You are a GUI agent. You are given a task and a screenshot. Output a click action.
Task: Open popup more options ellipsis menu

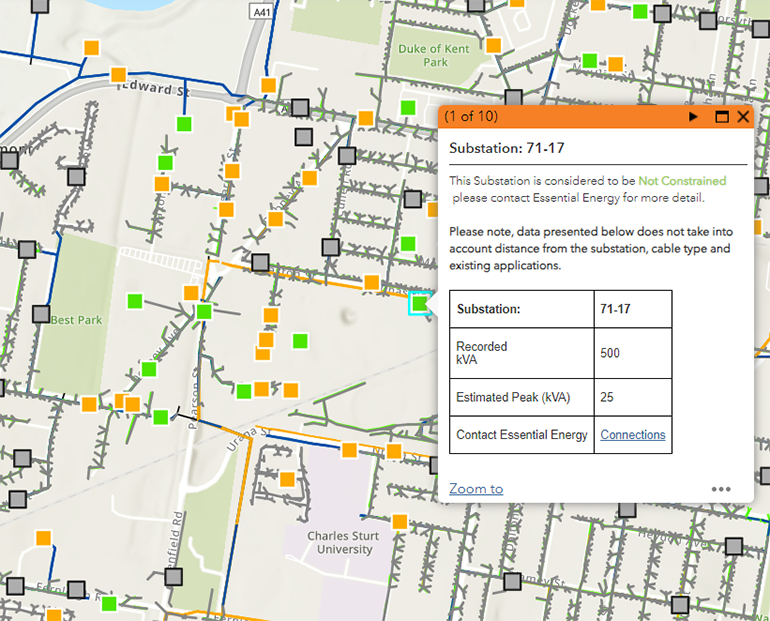[721, 489]
